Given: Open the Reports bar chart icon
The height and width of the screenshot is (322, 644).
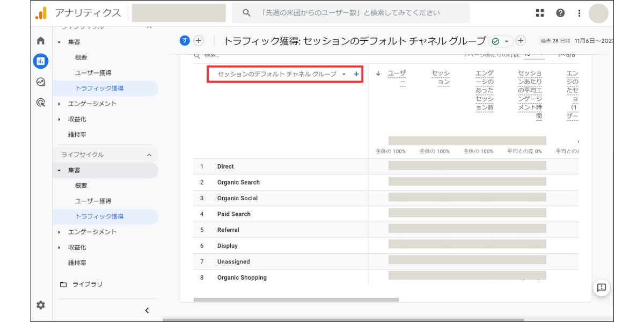Looking at the screenshot, I should click(41, 61).
